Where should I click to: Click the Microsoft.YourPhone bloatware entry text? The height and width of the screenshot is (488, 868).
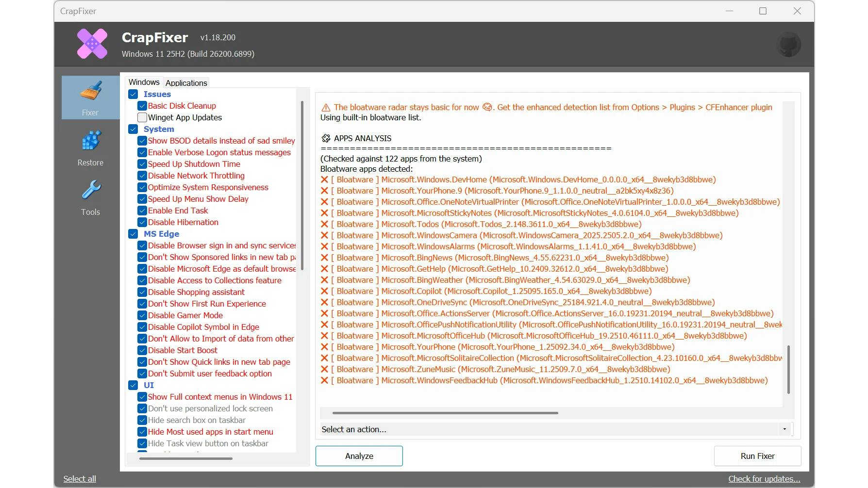(503, 347)
